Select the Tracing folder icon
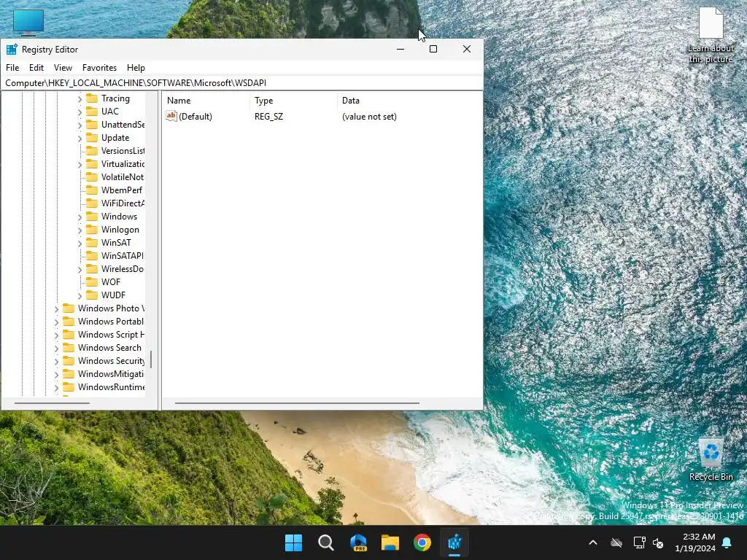This screenshot has width=747, height=560. click(x=92, y=98)
